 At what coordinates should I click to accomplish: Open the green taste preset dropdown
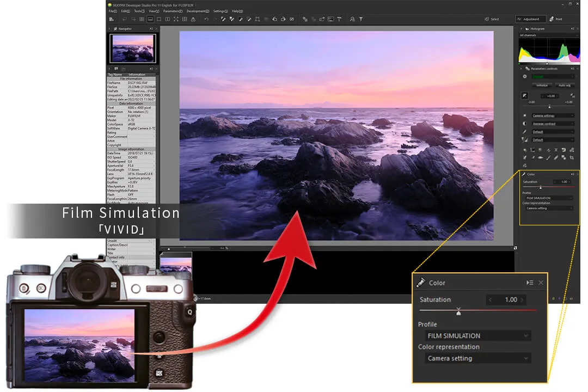(x=553, y=77)
